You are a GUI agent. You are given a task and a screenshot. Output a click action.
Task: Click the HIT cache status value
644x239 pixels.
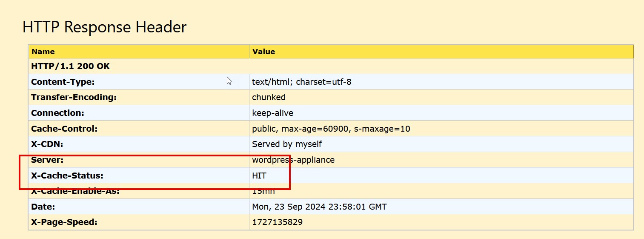259,176
